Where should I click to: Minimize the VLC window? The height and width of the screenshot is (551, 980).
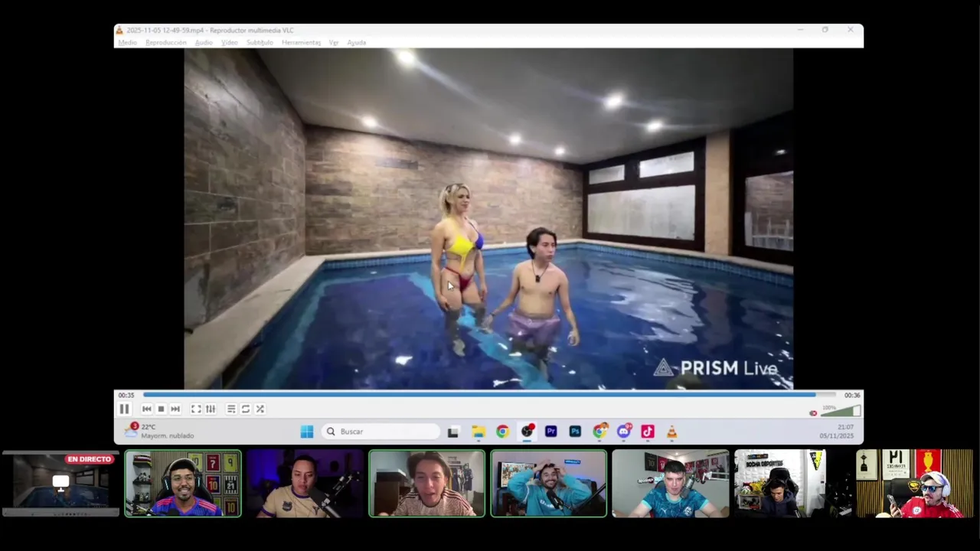tap(800, 30)
